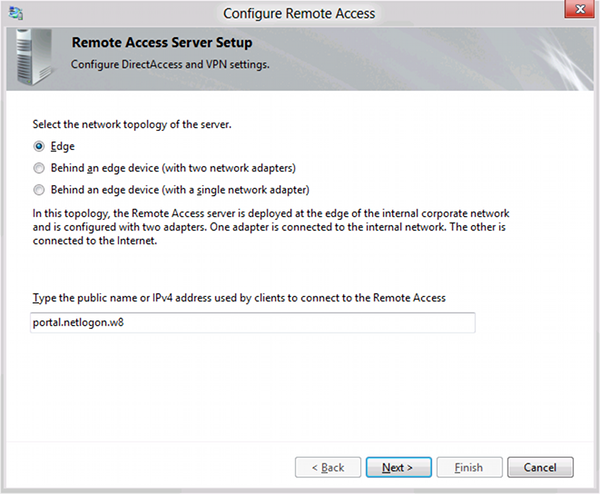Click 'Select the network topology of the server' text
This screenshot has width=600, height=494.
[x=132, y=125]
